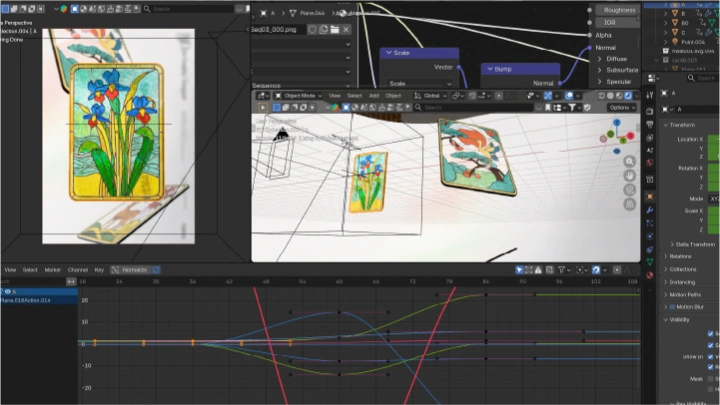This screenshot has height=405, width=720.
Task: Toggle the Normalize option in graph editor
Action: click(130, 270)
